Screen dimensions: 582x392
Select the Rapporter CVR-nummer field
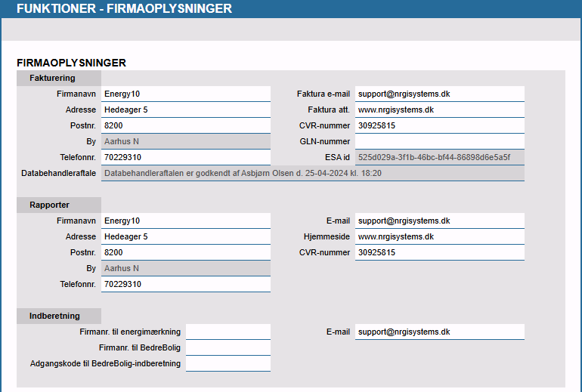[439, 252]
